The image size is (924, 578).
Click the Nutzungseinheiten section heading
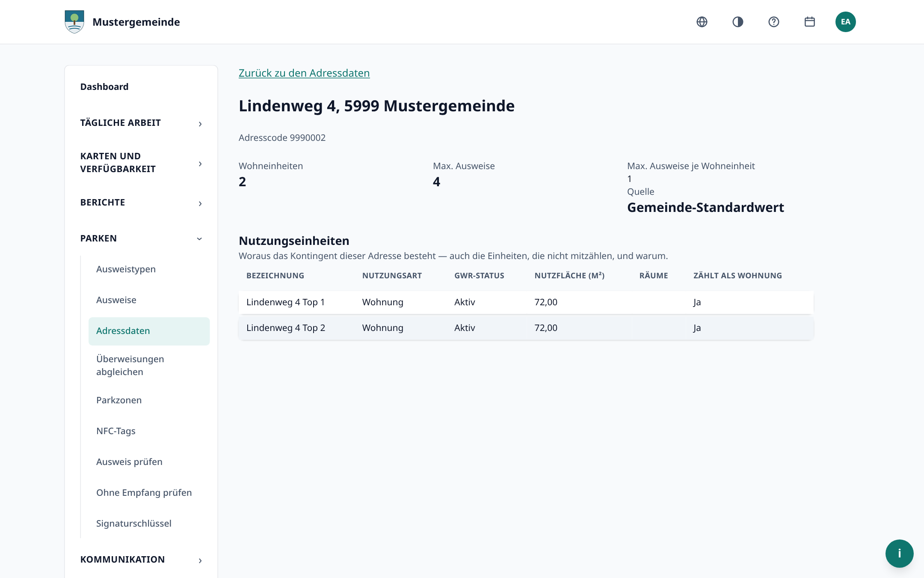tap(294, 241)
